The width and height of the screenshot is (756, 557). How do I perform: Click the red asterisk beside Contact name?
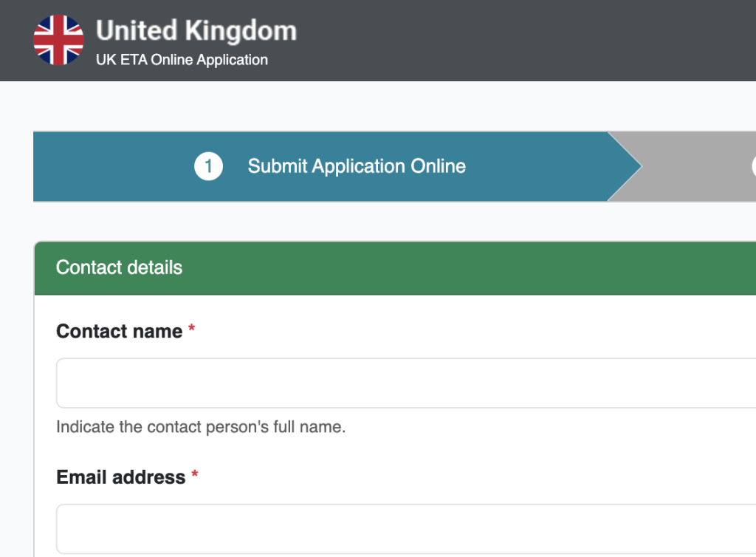coord(192,331)
